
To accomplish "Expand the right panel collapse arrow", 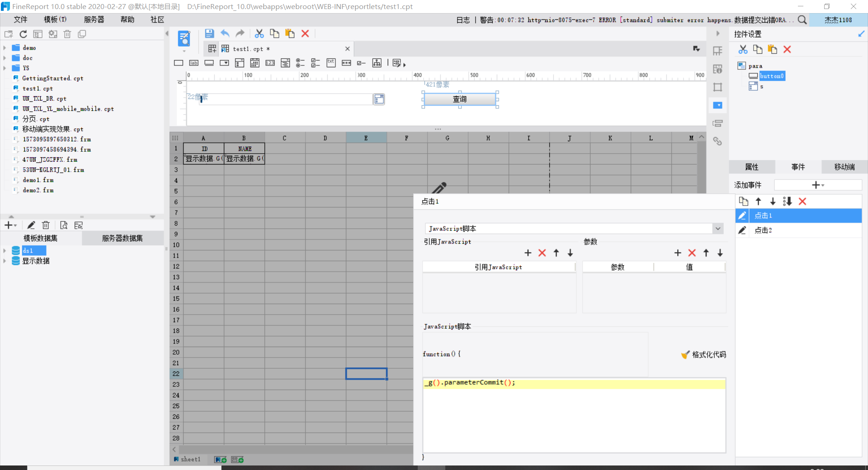I will pyautogui.click(x=717, y=33).
